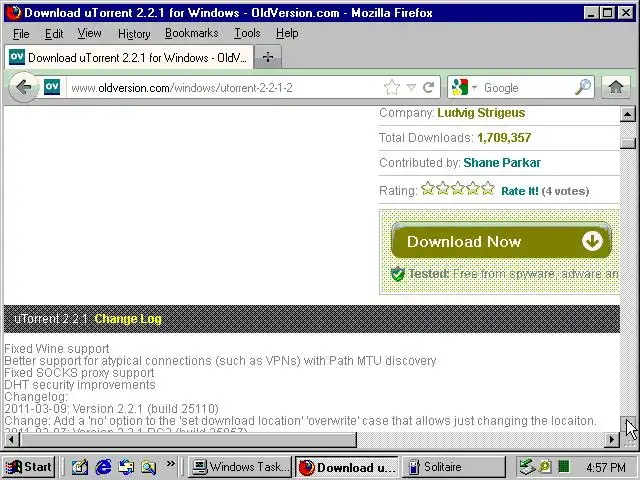Click the vertical scrollbar thumb
This screenshot has width=640, height=480.
628,142
